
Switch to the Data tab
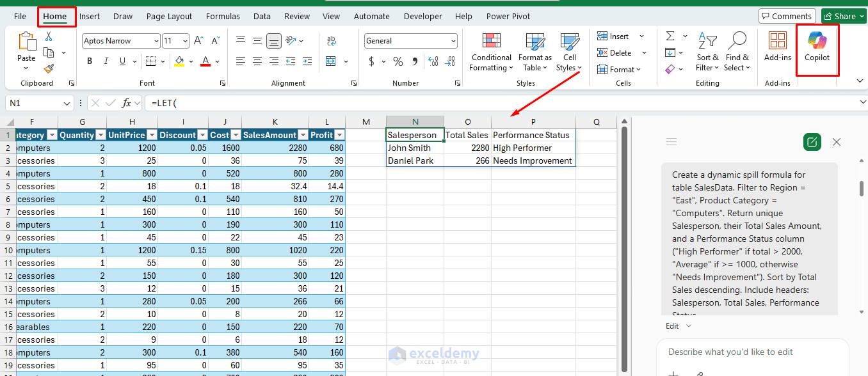262,17
